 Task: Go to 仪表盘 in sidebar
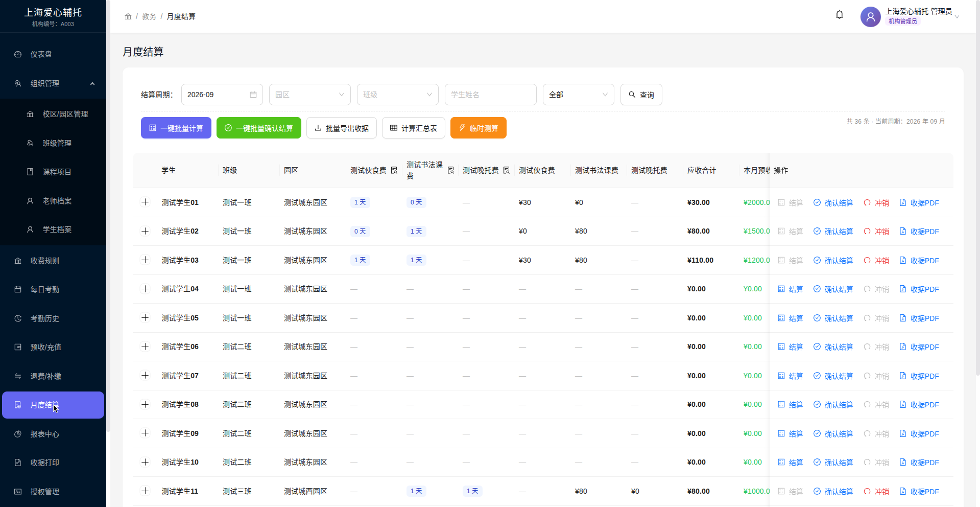[x=53, y=54]
